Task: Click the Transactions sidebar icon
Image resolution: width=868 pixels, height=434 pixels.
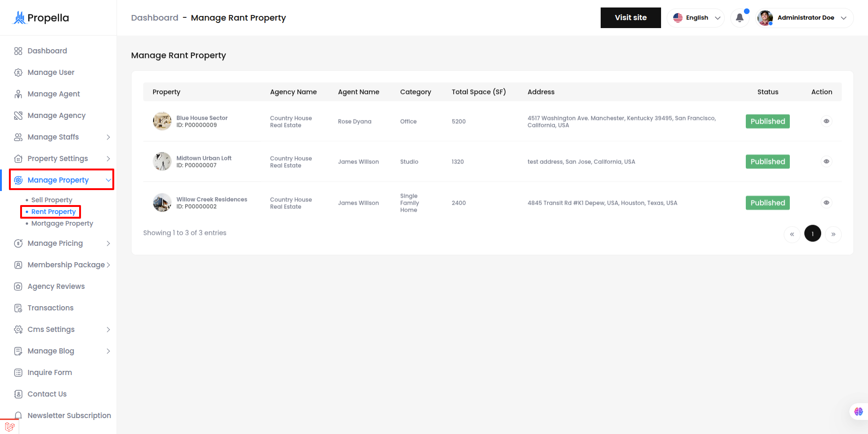Action: pos(18,308)
